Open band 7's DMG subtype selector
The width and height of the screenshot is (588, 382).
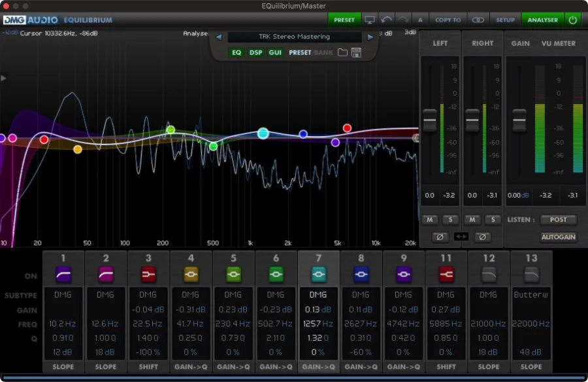tap(318, 294)
